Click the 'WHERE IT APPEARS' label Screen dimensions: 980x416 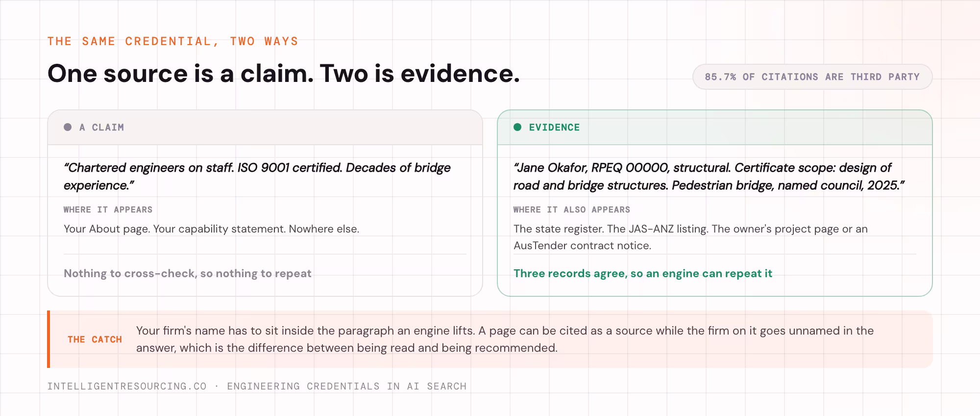click(x=108, y=209)
